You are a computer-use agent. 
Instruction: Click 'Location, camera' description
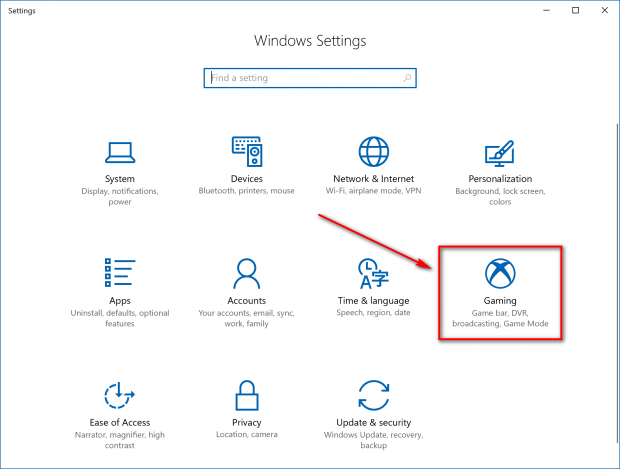click(x=247, y=435)
